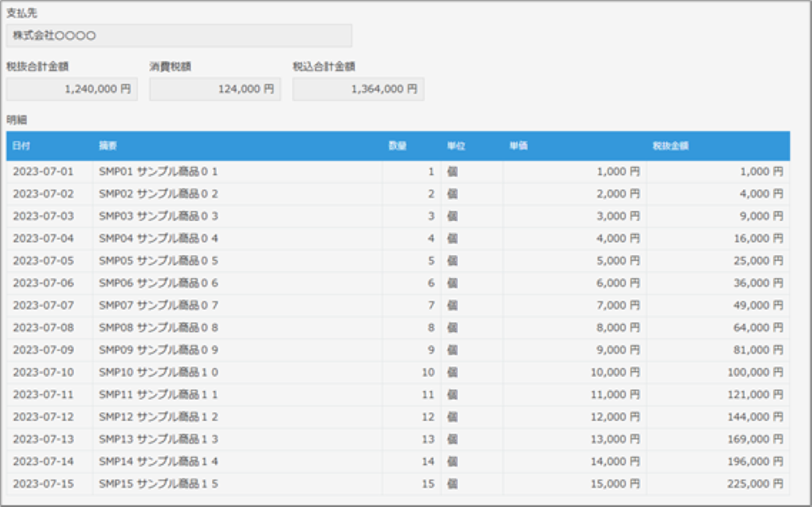Click the 支払先 field showing 株式会社○○○○
This screenshot has width=812, height=507.
click(179, 36)
